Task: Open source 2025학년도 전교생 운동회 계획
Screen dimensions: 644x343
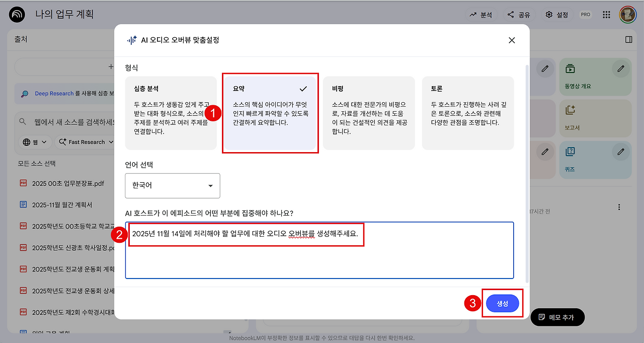Action: pos(73,269)
